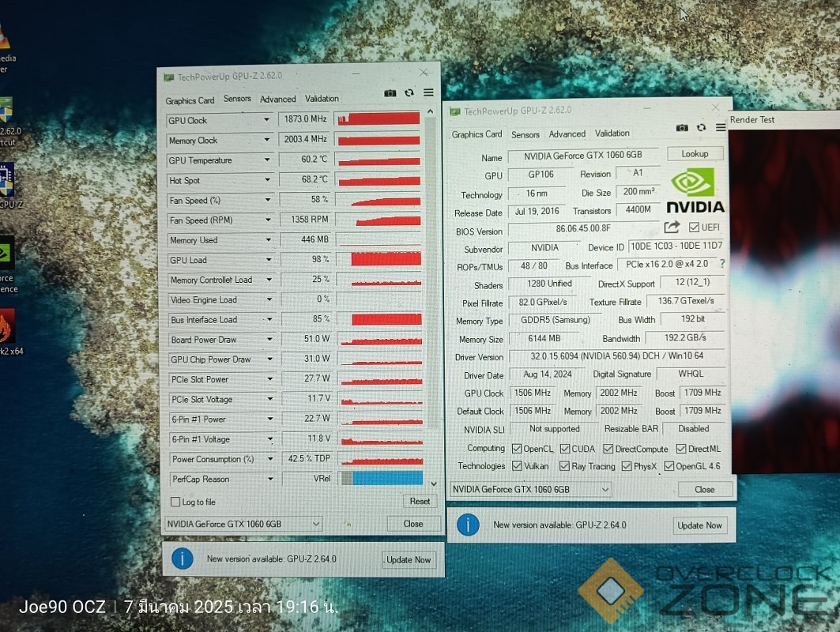
Task: Open Advanced tab in left window
Action: pyautogui.click(x=277, y=99)
